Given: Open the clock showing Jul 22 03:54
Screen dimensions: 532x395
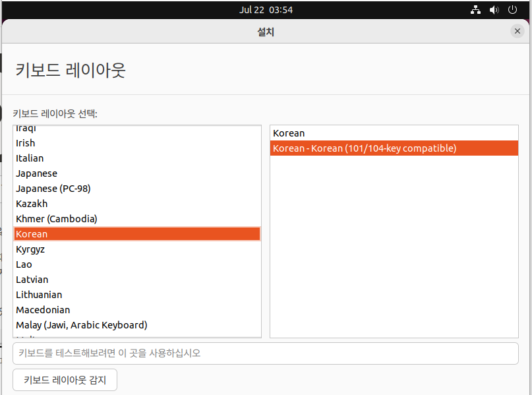Looking at the screenshot, I should point(266,10).
